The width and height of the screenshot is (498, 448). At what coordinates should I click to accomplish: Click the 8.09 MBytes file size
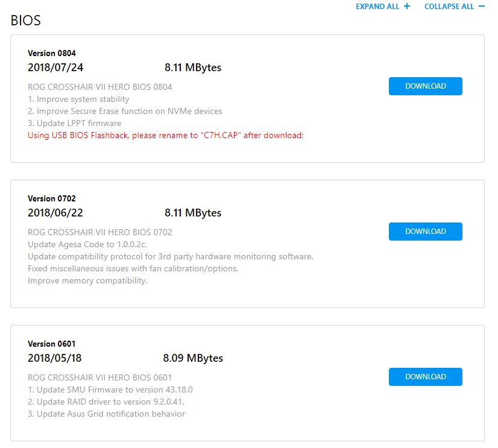[x=193, y=358]
